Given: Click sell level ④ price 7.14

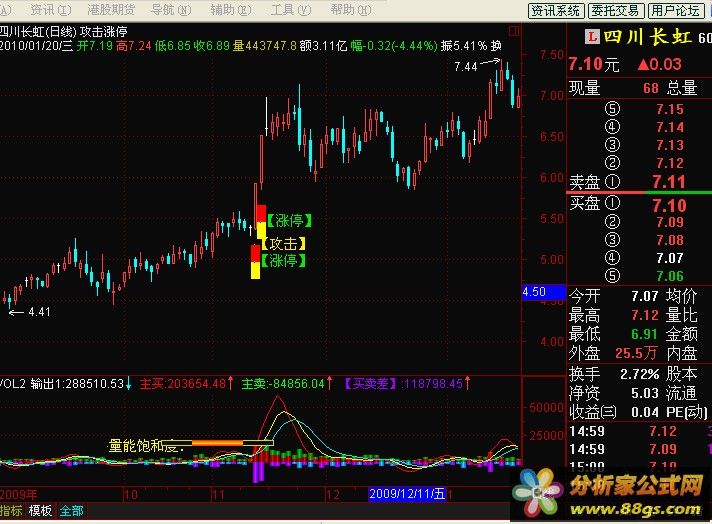Looking at the screenshot, I should 670,127.
